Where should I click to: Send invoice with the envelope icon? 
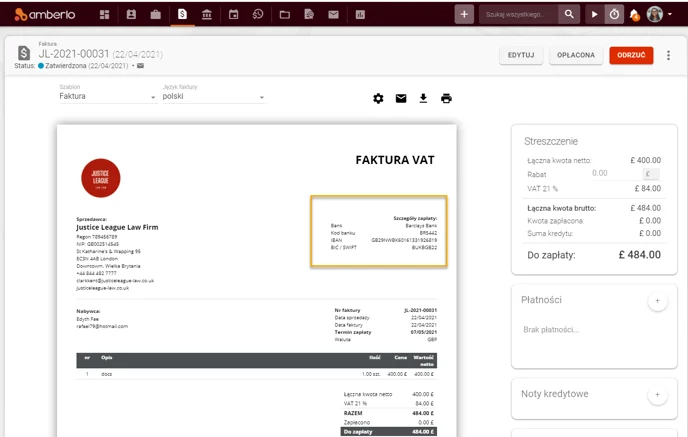(401, 98)
